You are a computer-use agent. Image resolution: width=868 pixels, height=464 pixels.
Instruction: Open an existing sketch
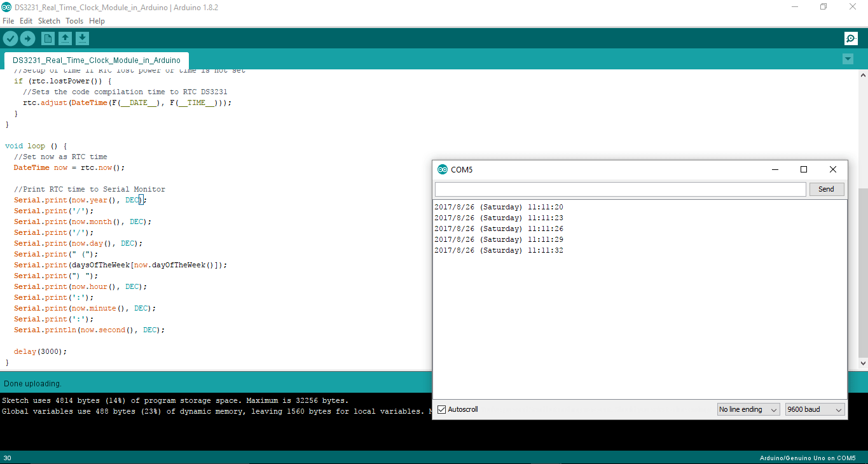65,38
